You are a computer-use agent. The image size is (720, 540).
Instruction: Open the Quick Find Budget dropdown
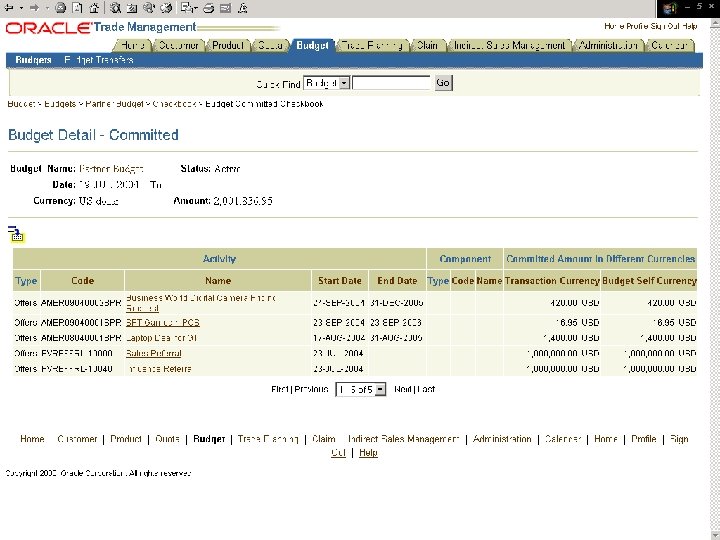click(326, 83)
